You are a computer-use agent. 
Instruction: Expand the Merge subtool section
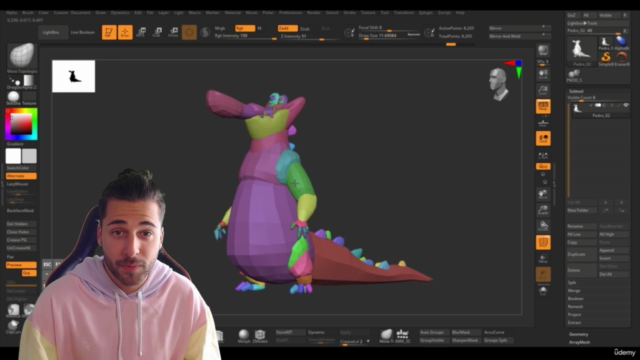(x=574, y=291)
